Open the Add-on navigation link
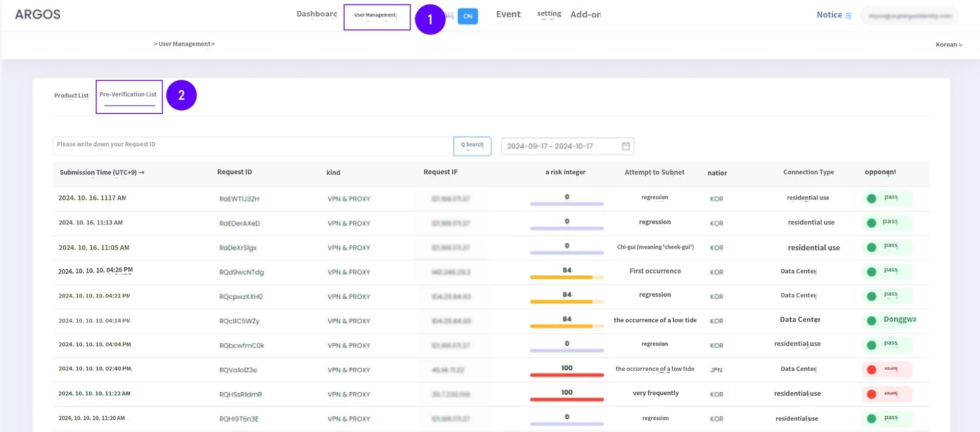 (x=585, y=15)
